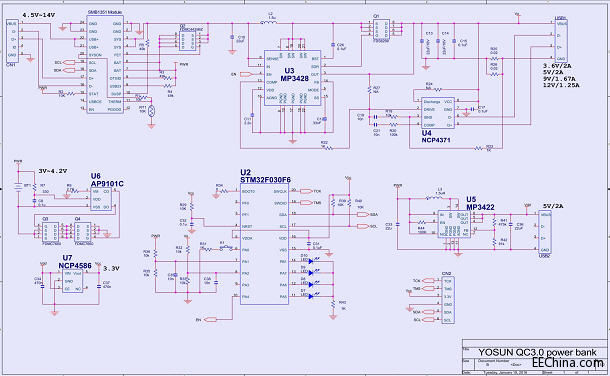Select the USB2 output connector
Viewport: 610px width, 376px height.
click(545, 232)
